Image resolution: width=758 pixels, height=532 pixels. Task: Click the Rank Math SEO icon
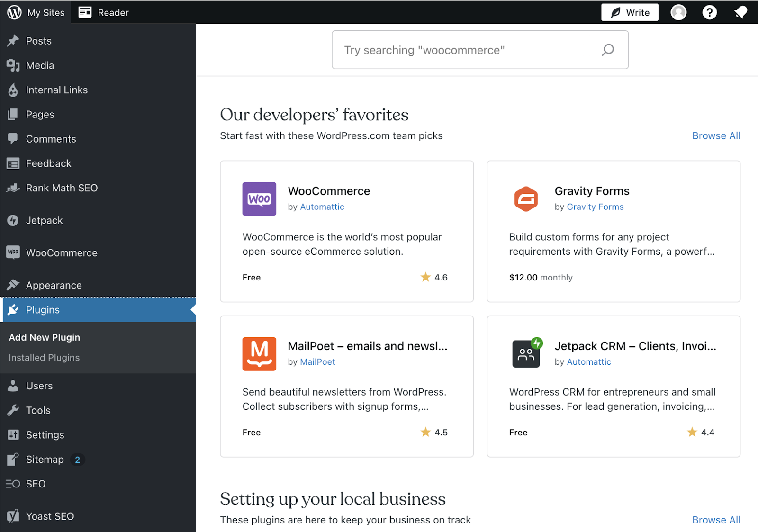(14, 188)
